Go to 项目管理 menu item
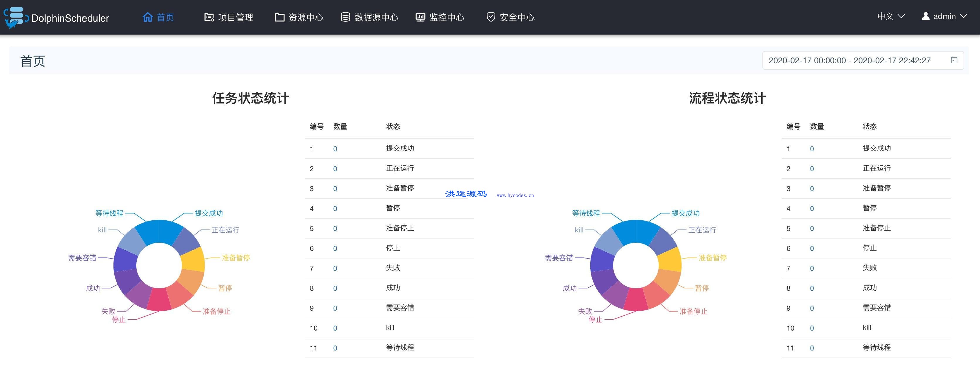 pos(235,18)
